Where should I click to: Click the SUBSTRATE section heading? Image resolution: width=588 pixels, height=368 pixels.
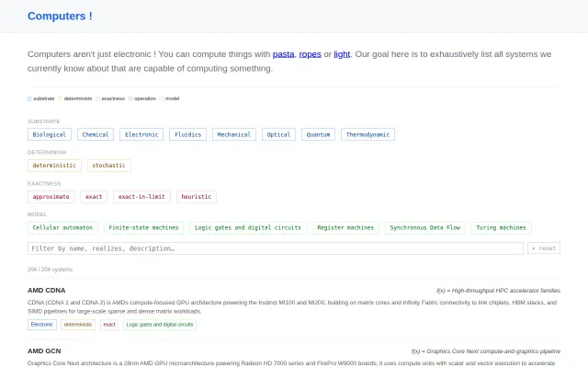click(x=43, y=121)
